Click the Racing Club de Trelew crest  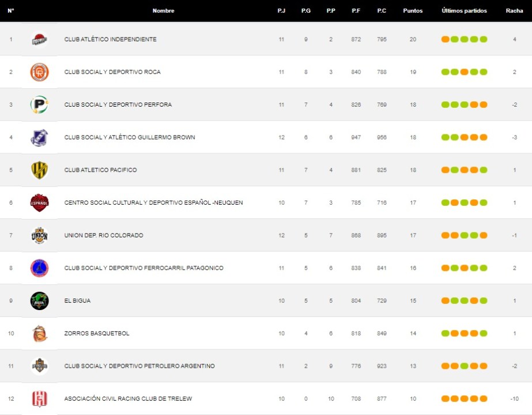tap(39, 399)
